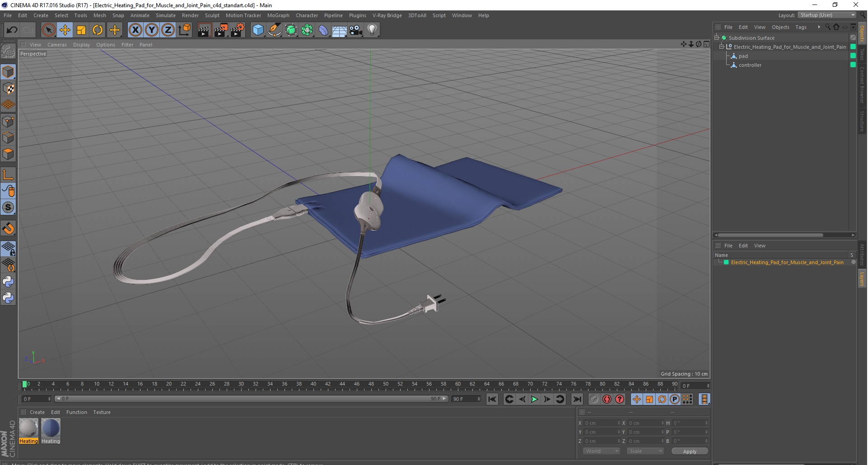Render the active view

(204, 30)
